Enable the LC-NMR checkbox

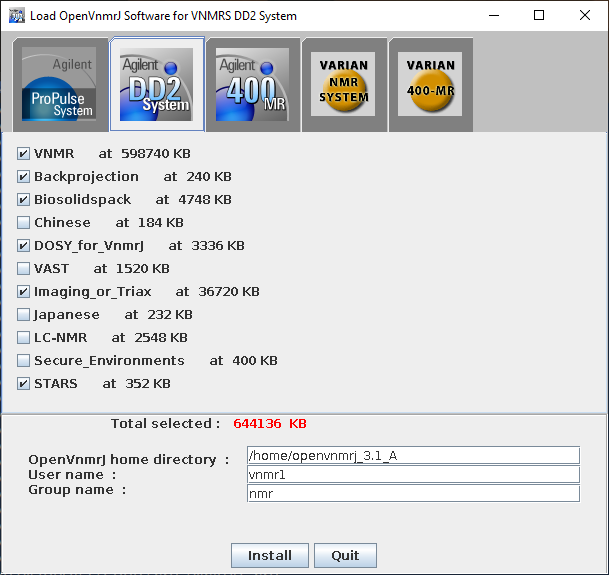[23, 338]
